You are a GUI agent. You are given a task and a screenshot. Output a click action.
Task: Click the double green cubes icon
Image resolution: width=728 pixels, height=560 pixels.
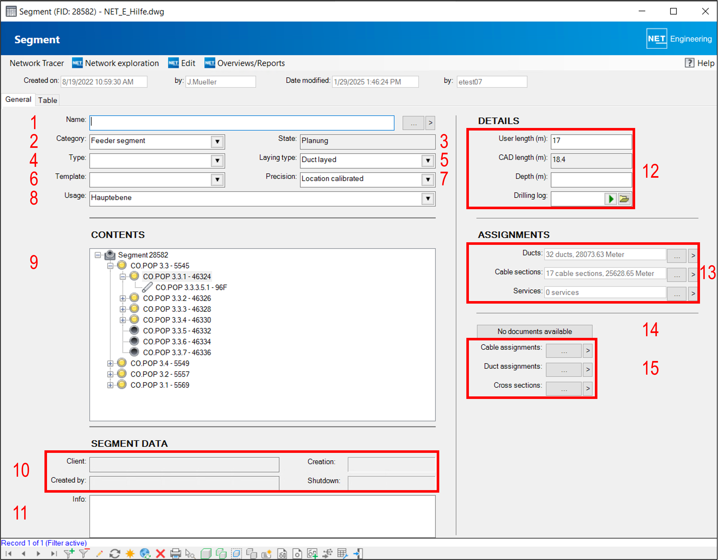(221, 553)
